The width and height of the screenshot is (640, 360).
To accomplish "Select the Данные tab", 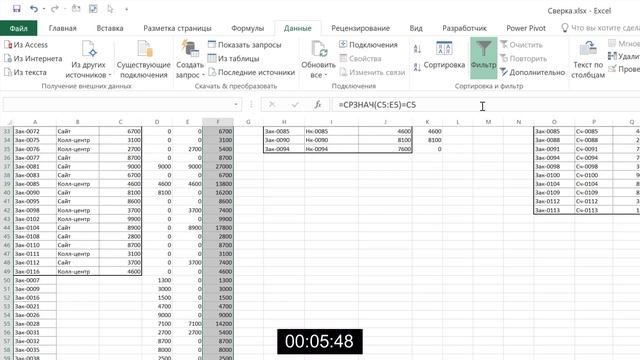I will point(298,28).
